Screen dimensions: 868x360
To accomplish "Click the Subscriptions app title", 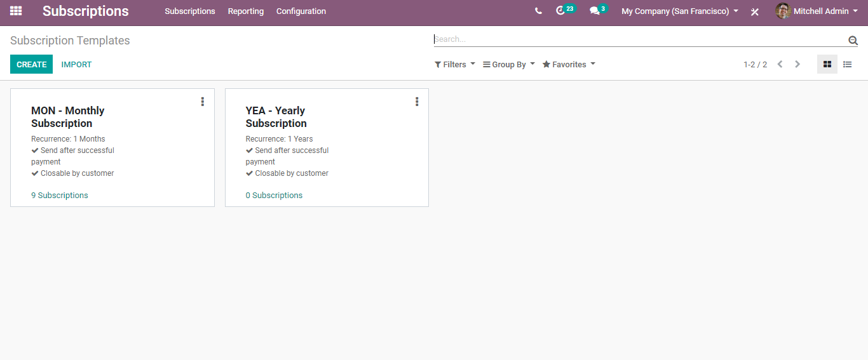I will tap(86, 11).
